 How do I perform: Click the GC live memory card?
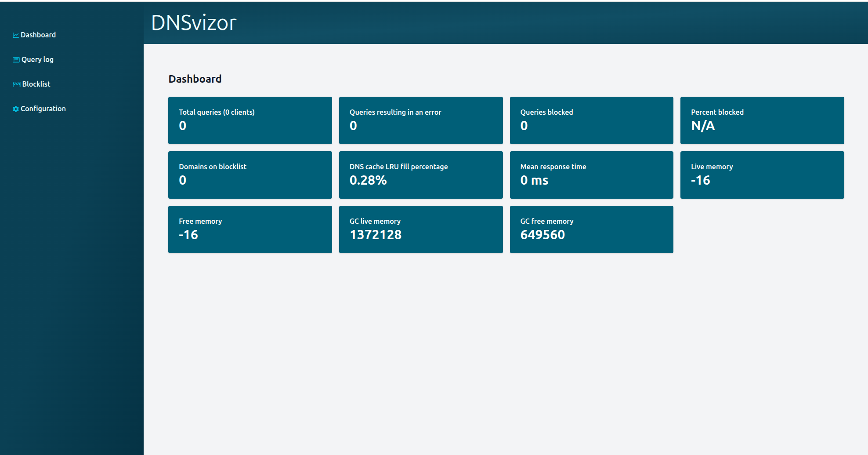coord(420,229)
